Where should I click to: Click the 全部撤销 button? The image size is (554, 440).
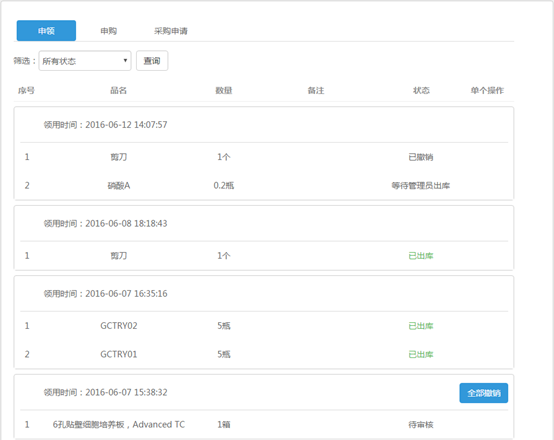[484, 393]
